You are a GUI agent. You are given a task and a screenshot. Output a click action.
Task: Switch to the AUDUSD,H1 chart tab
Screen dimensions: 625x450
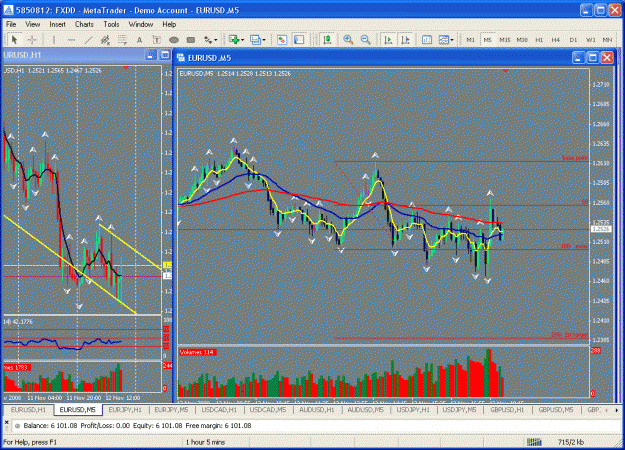316,410
